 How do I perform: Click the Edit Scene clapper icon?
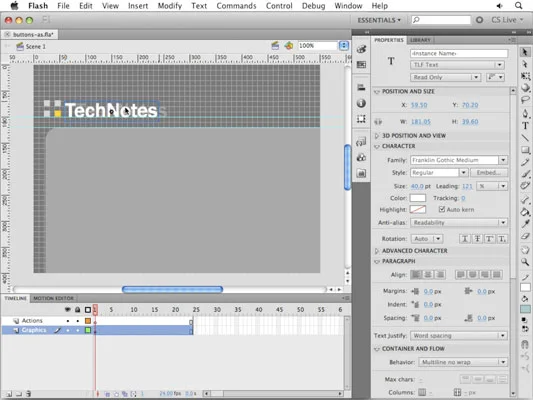[x=275, y=46]
